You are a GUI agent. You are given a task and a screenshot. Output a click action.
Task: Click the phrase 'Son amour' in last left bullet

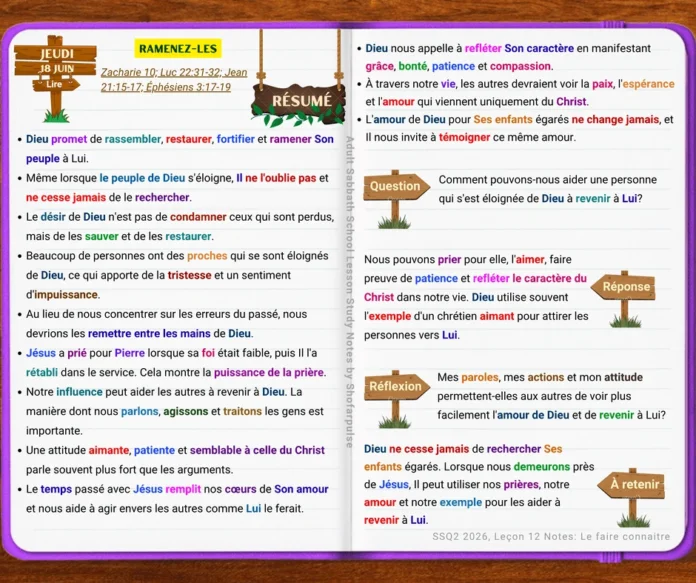301,489
